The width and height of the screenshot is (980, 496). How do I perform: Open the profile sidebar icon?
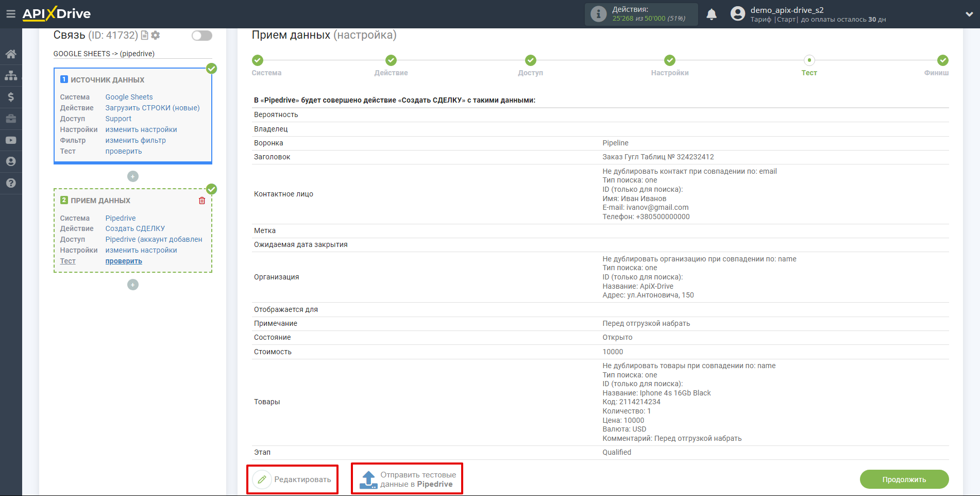[11, 161]
